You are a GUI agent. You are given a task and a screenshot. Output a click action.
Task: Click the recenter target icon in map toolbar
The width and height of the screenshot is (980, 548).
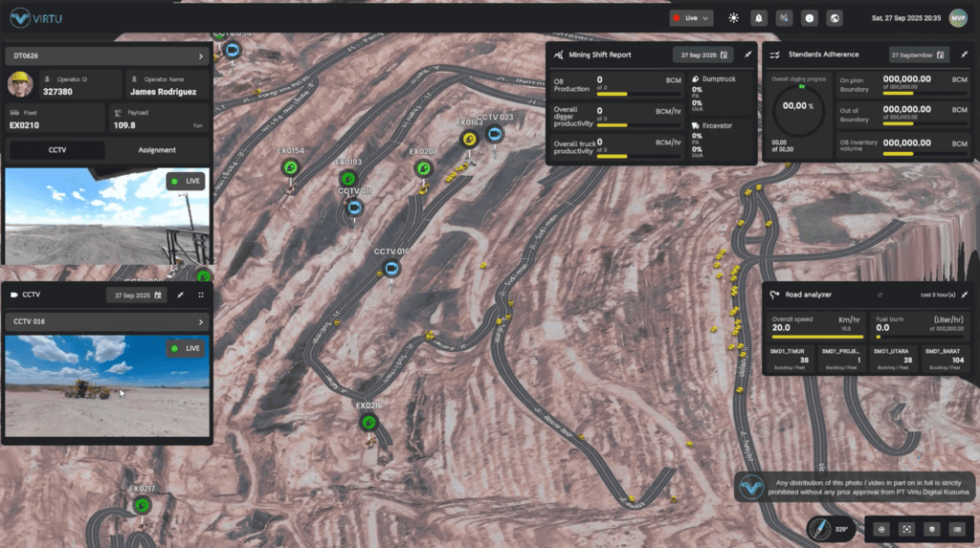point(881,529)
